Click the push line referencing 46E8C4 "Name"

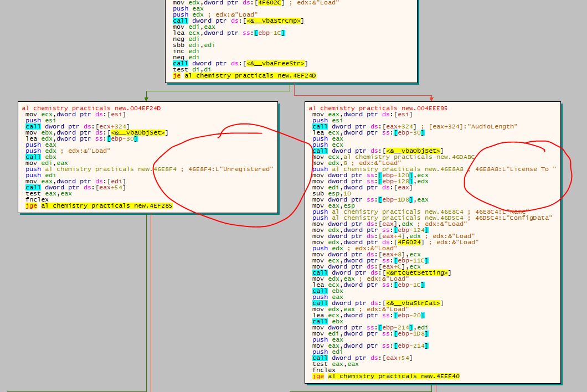point(420,212)
